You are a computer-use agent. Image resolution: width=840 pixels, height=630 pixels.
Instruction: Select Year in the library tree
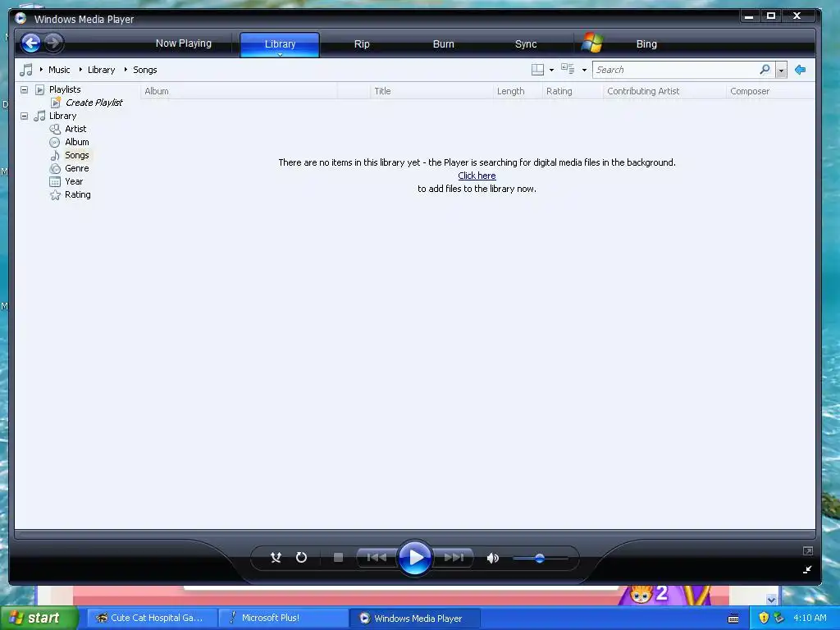tap(74, 181)
